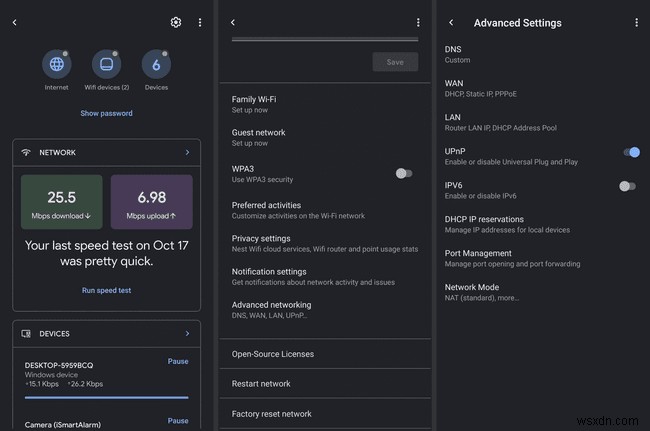Click the Show password link
Screen dimensions: 650x431
(x=106, y=113)
